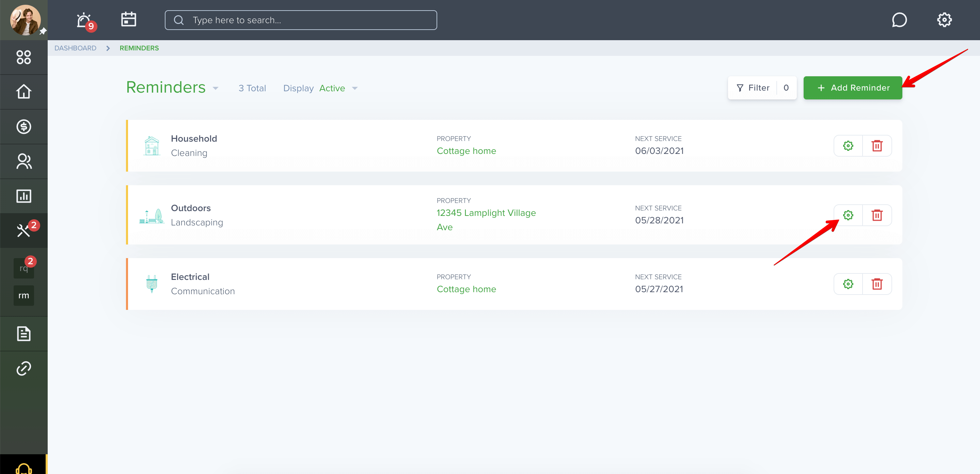Open Cottage home property in Household row

tap(467, 151)
